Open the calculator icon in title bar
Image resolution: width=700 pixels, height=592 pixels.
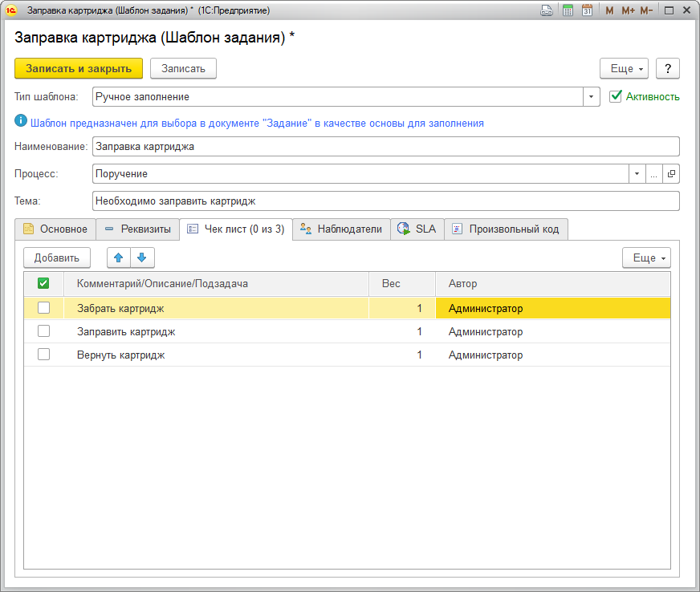pos(568,10)
